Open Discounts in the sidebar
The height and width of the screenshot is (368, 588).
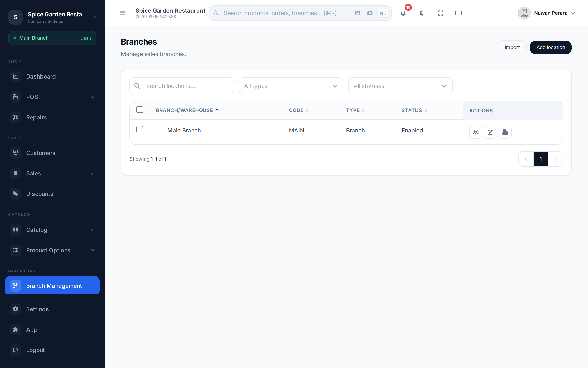tap(52, 194)
